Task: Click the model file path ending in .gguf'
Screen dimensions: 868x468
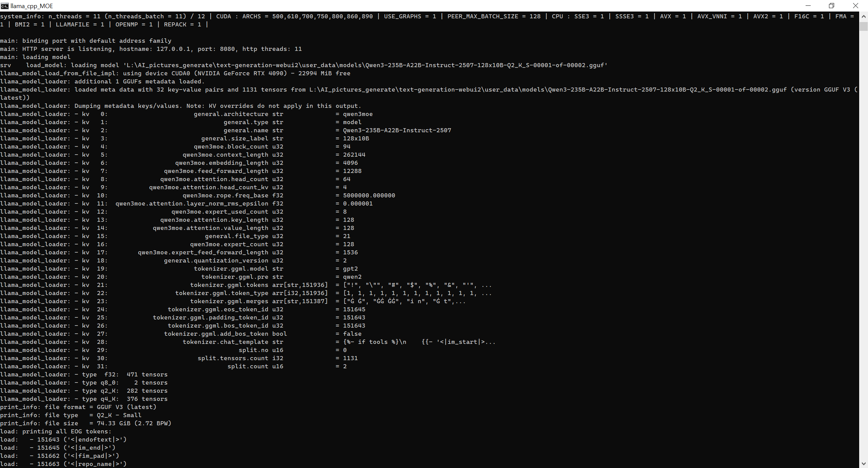Action: pos(365,65)
